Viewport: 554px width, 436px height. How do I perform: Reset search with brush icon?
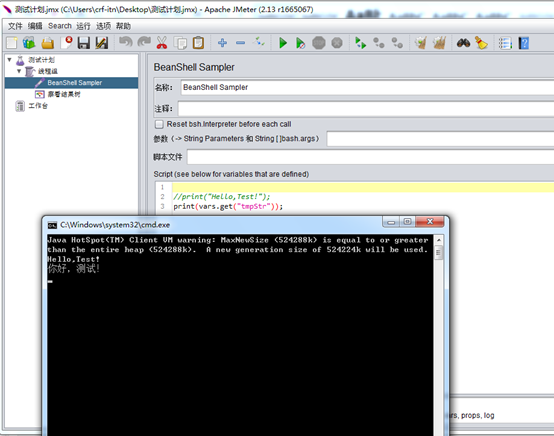(x=481, y=43)
